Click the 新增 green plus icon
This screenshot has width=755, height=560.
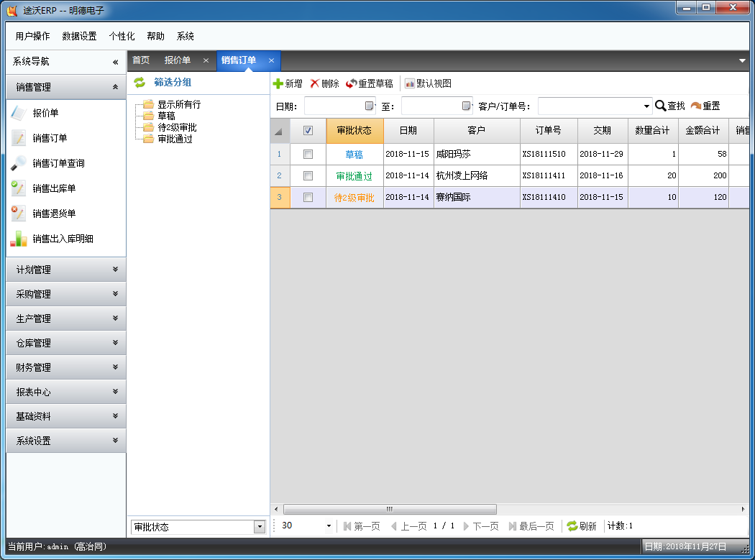278,83
